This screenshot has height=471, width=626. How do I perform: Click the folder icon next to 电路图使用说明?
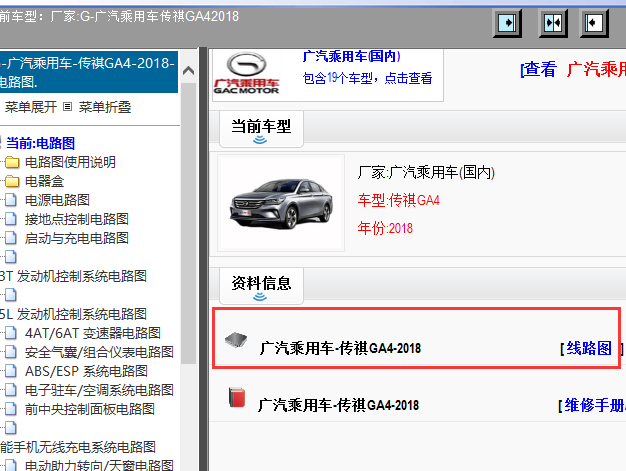(x=12, y=163)
